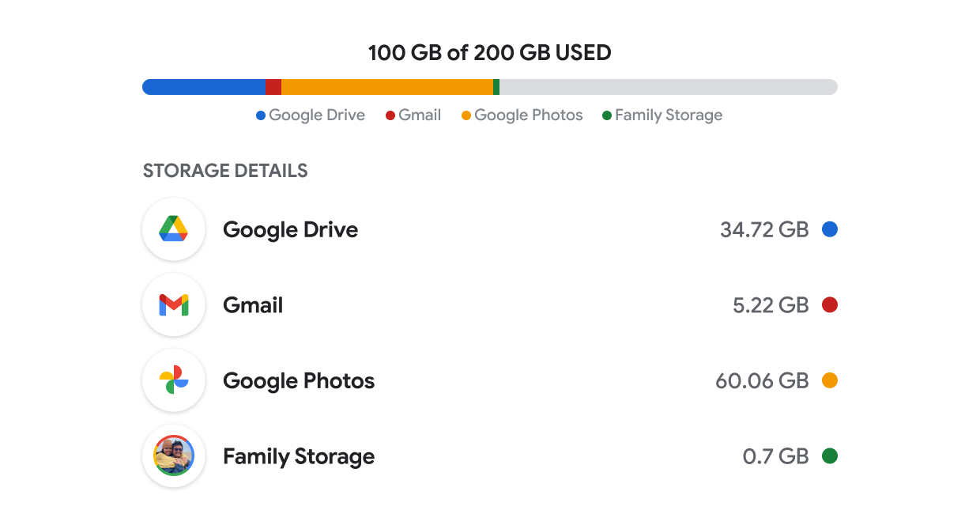Screen dimensions: 980x529
Task: Open the Google Photos storage row label
Action: [x=299, y=380]
